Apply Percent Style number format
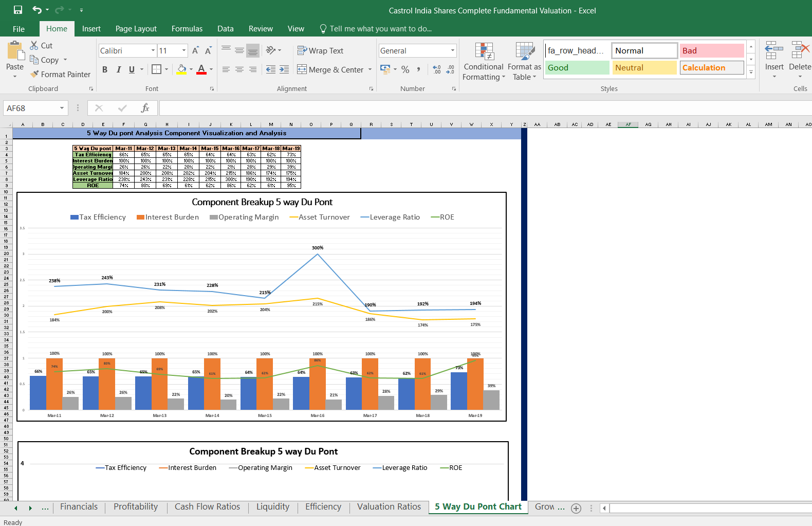This screenshot has height=526, width=812. (x=405, y=69)
